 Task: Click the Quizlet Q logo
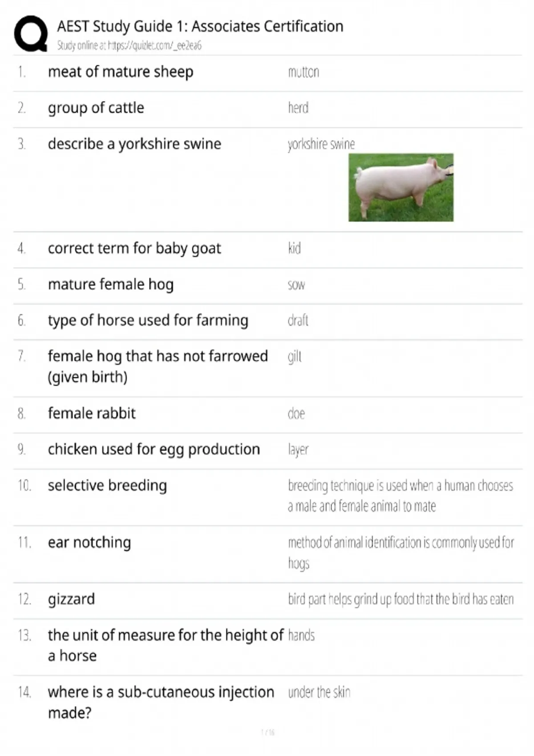pyautogui.click(x=30, y=33)
